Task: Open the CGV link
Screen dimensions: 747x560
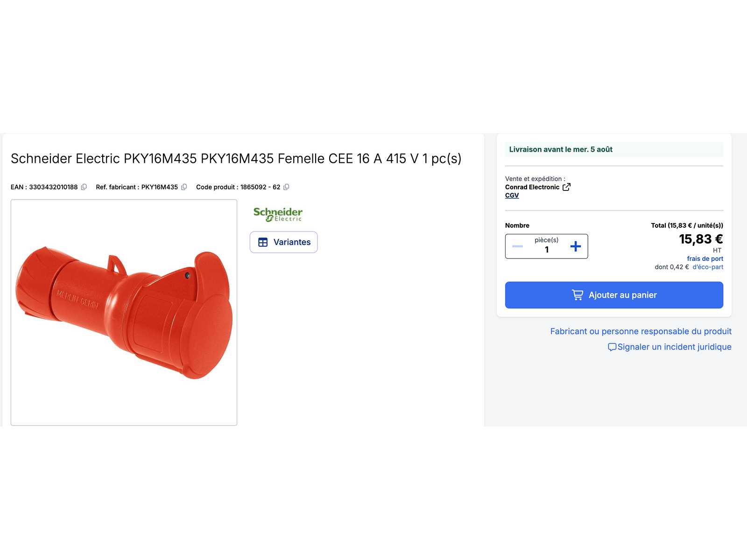Action: coord(512,196)
